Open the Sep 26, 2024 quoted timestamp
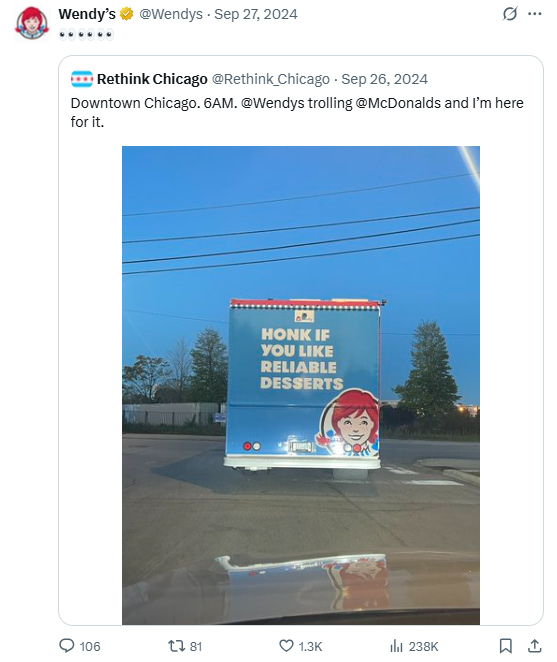Screen dimensions: 557x662 tap(384, 79)
